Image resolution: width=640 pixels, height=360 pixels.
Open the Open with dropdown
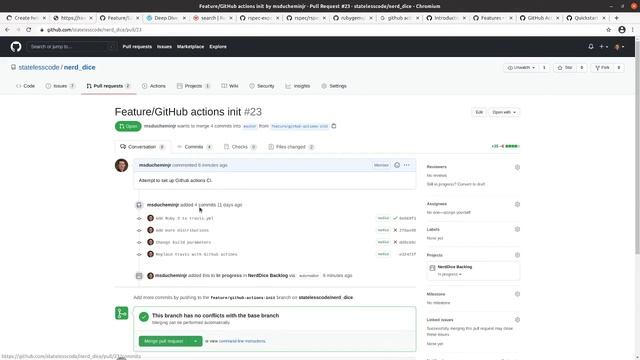coord(504,112)
